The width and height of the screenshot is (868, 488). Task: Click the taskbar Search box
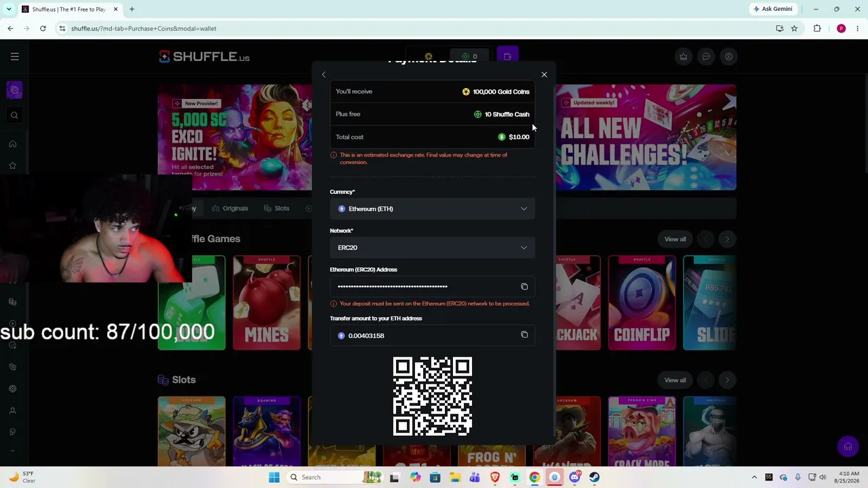(335, 477)
